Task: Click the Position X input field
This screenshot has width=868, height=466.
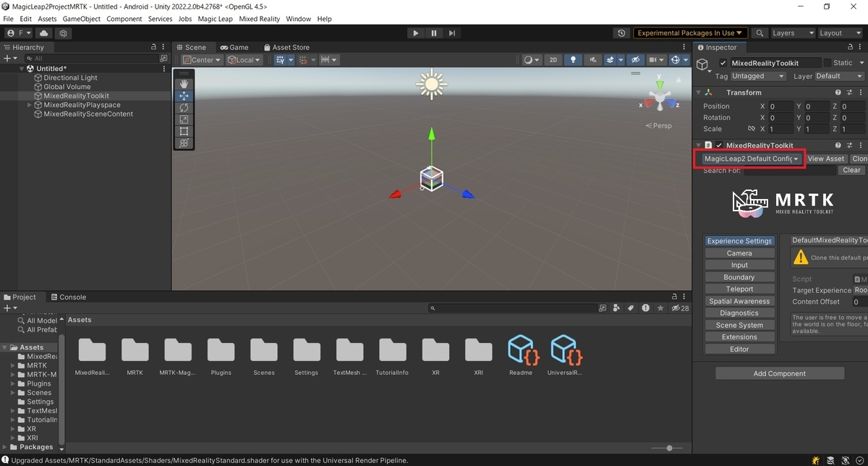Action: 780,106
